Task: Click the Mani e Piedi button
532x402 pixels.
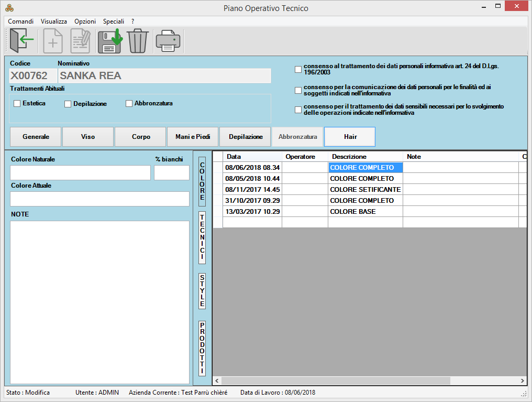Action: click(x=193, y=137)
